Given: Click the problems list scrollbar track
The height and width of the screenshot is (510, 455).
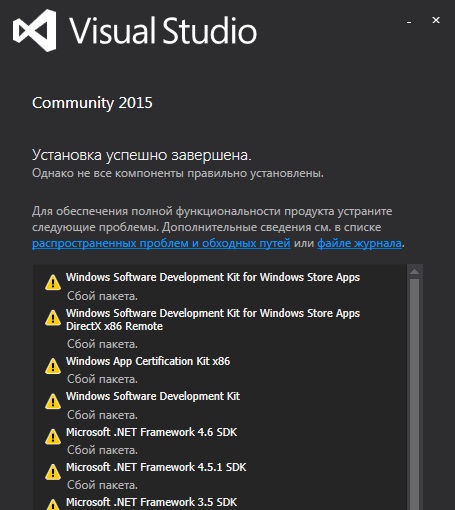Looking at the screenshot, I should (415, 393).
